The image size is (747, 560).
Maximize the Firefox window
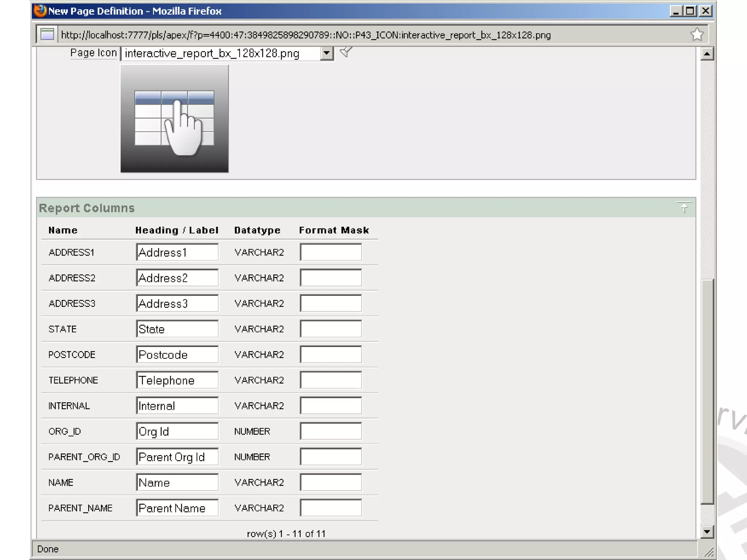[x=690, y=11]
